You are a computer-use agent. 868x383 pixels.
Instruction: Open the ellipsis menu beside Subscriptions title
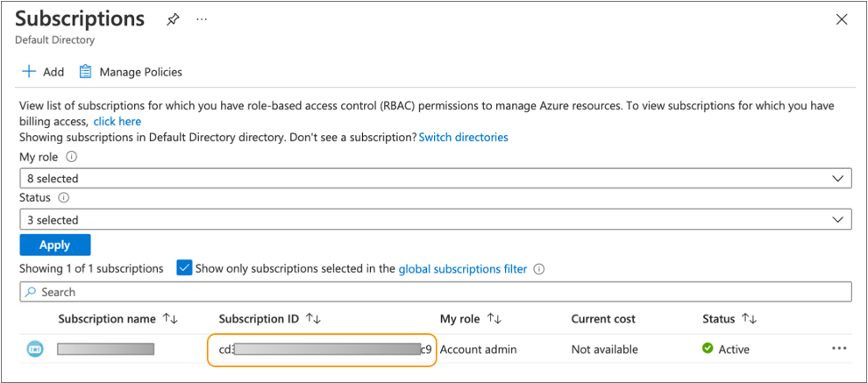(202, 20)
